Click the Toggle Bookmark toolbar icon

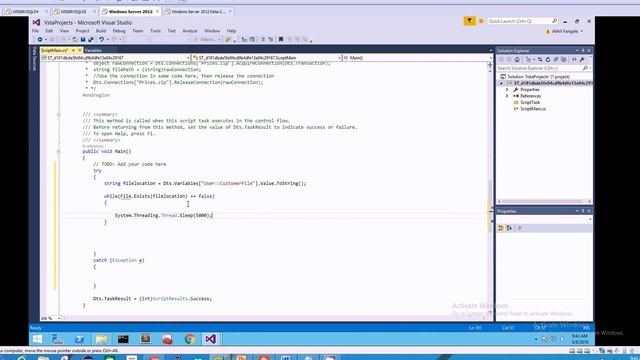point(281,40)
